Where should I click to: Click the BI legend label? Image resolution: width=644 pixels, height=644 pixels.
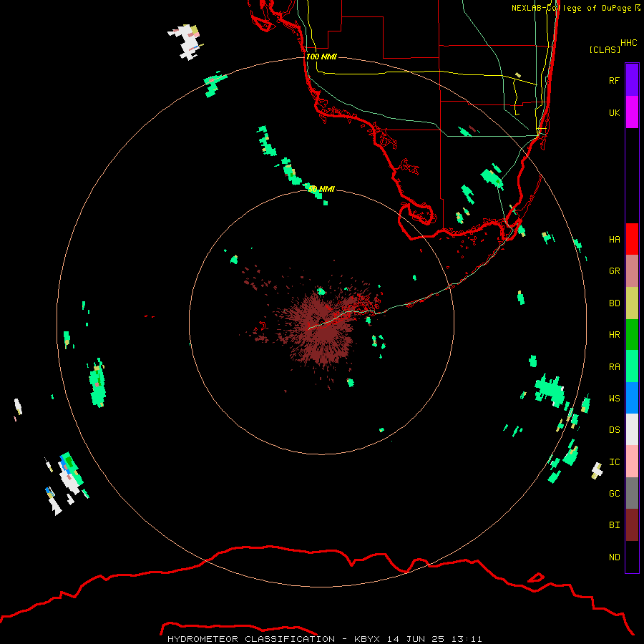click(614, 525)
